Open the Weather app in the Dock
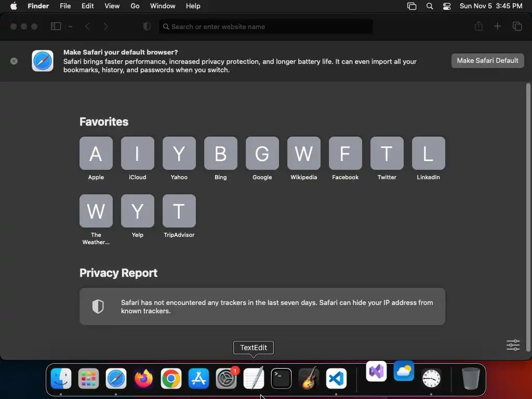 (x=404, y=371)
